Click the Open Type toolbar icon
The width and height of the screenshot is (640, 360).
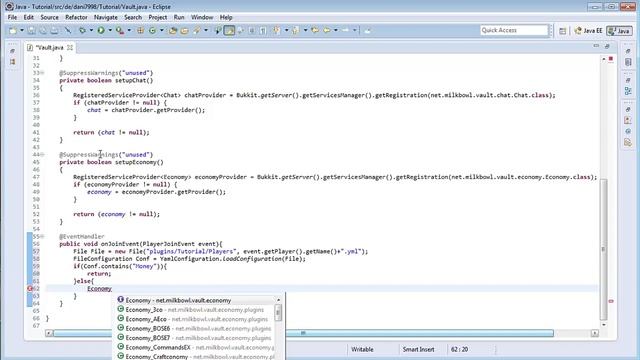[173, 31]
